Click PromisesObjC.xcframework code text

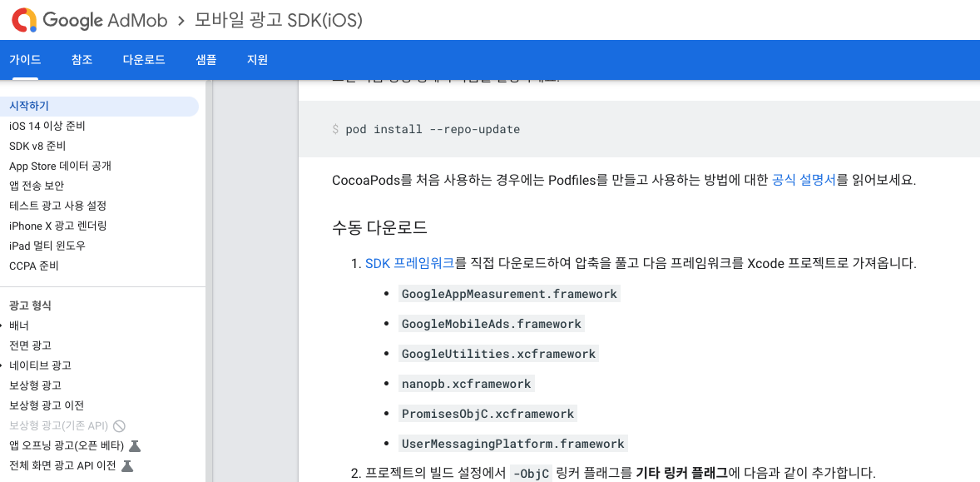point(488,414)
